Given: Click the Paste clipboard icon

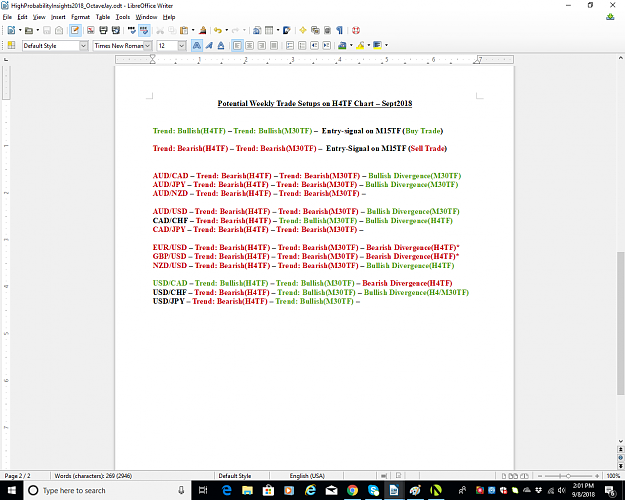Looking at the screenshot, I should tap(183, 30).
